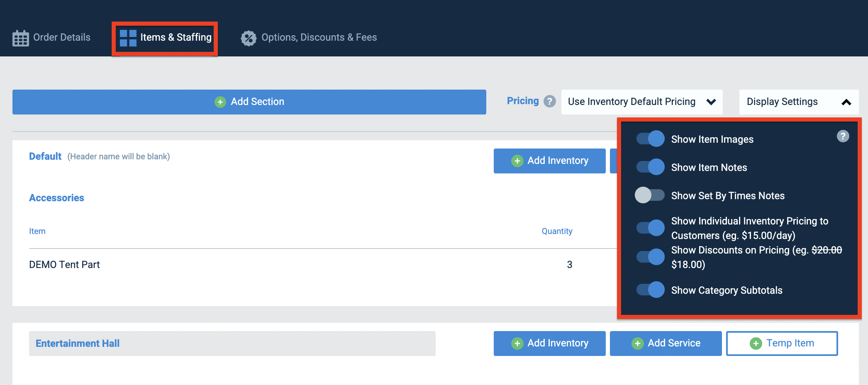This screenshot has width=868, height=385.
Task: Click Add Inventory in the Default section
Action: click(549, 161)
